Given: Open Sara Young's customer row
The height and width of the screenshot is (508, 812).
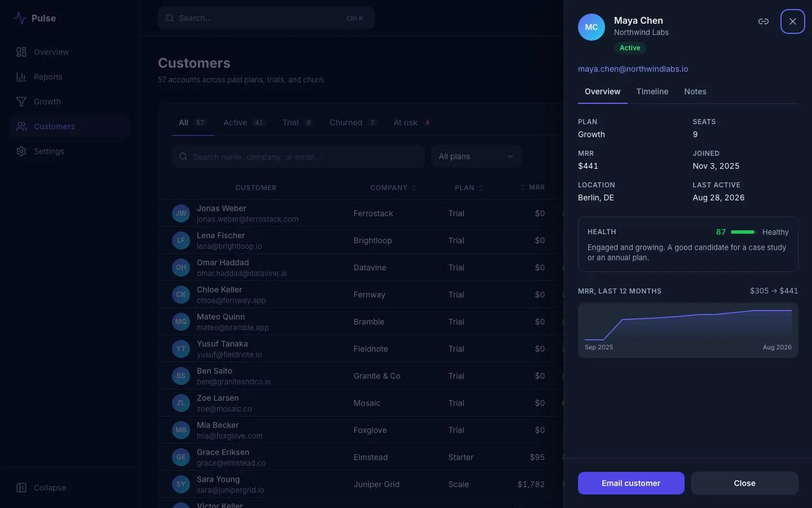Looking at the screenshot, I should [x=361, y=484].
